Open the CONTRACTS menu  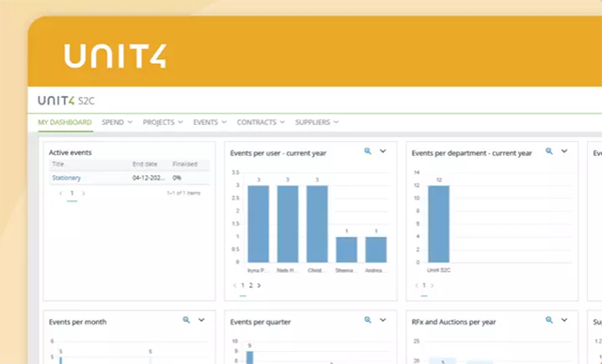[x=261, y=122]
